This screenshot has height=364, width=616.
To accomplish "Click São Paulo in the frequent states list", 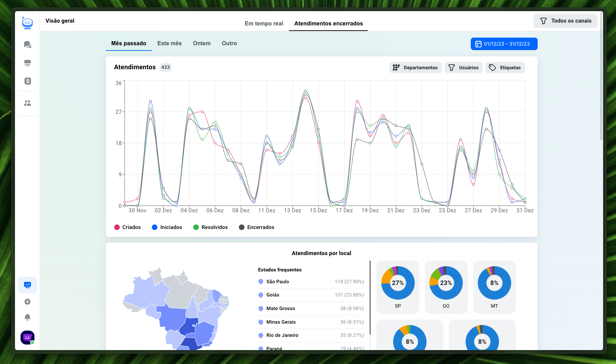I will tap(278, 282).
